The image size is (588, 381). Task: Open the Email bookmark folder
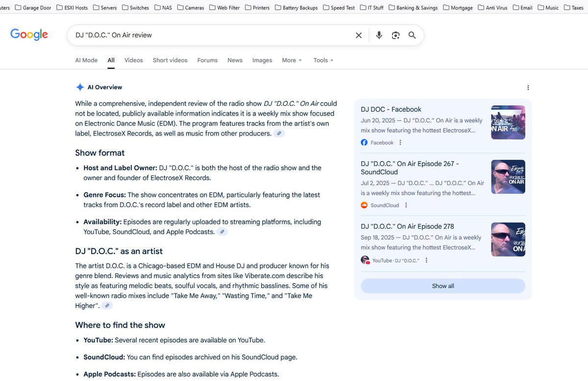coord(522,8)
